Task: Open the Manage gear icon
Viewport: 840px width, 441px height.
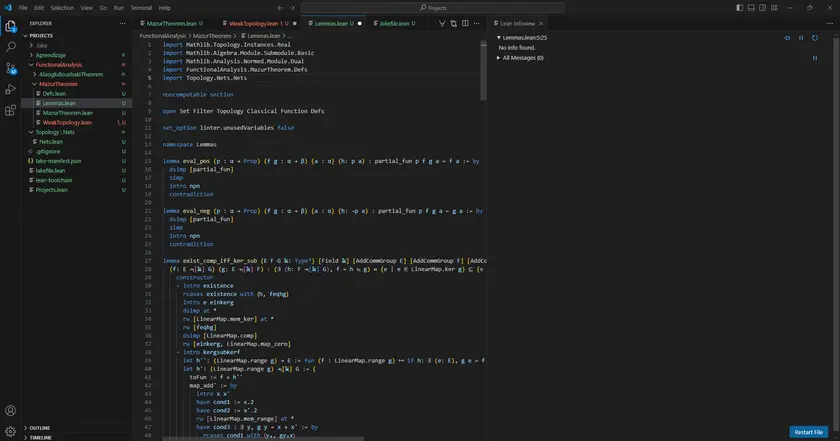Action: (10, 431)
